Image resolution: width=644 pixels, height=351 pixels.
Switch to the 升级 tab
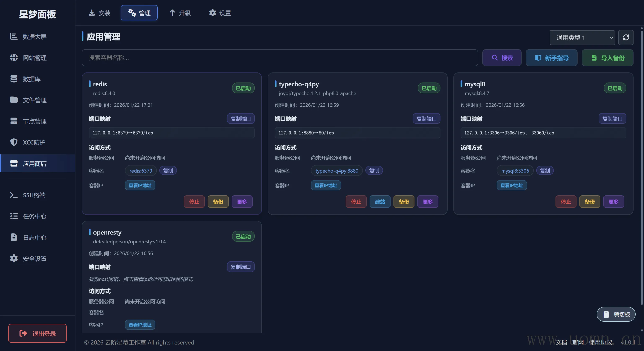coord(180,13)
